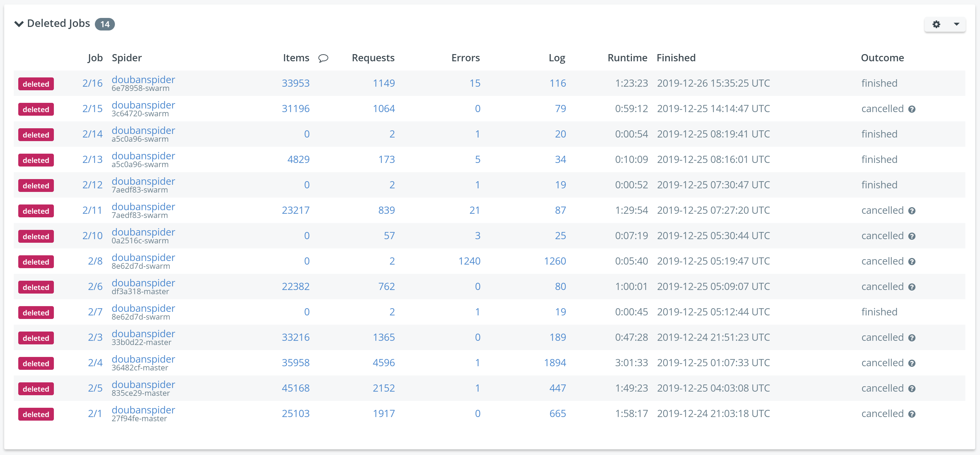Open job 2/7 link
Image resolution: width=980 pixels, height=455 pixels.
coord(95,312)
